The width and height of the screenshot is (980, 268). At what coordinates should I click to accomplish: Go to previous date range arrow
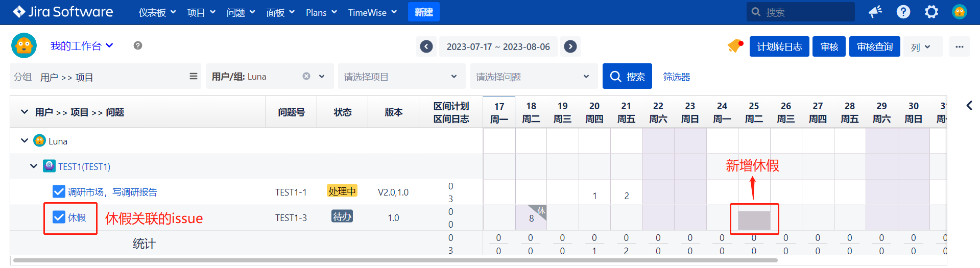point(426,46)
